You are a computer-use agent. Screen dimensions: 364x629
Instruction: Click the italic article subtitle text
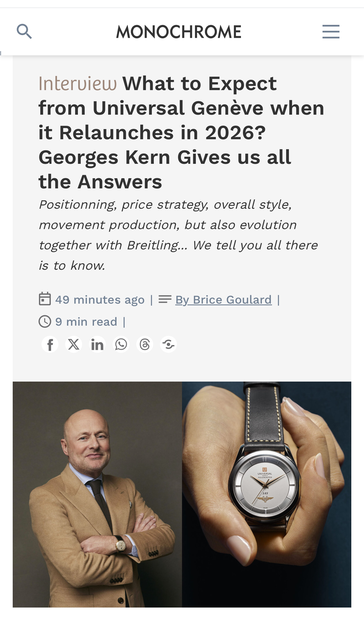click(178, 235)
